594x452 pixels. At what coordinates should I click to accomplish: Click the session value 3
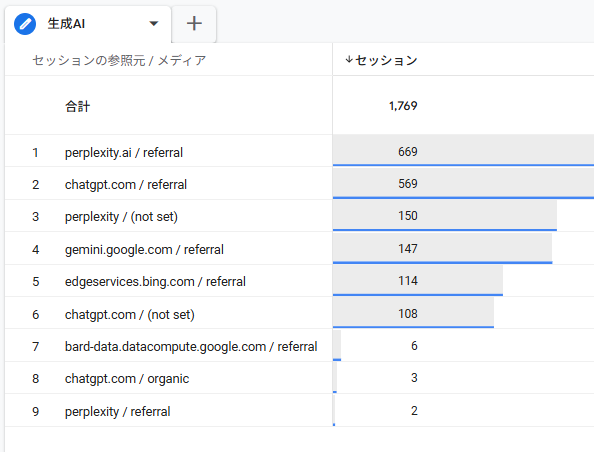pyautogui.click(x=414, y=378)
